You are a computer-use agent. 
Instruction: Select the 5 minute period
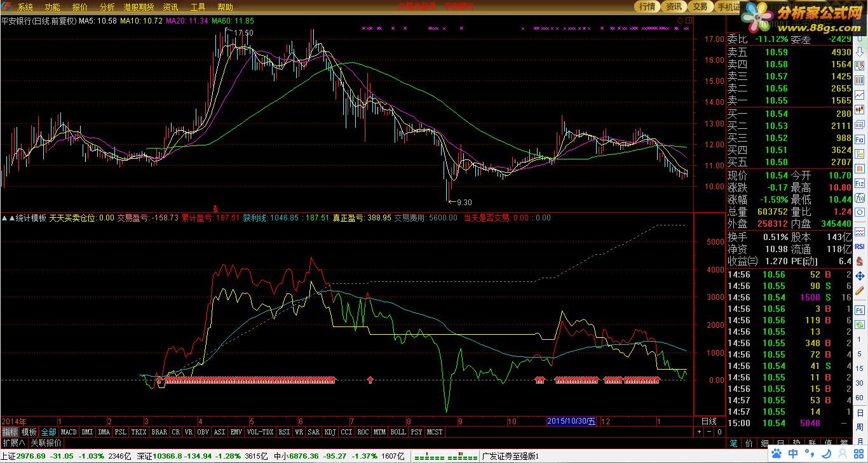click(859, 354)
